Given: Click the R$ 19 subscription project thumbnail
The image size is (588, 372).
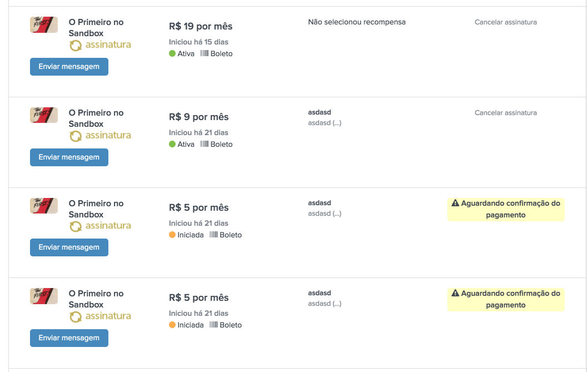Looking at the screenshot, I should tap(44, 24).
